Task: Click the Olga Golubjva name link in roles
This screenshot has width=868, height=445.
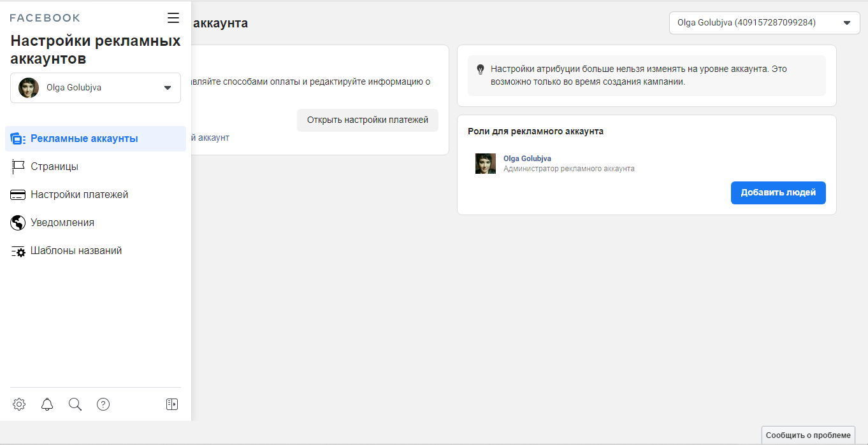Action: pyautogui.click(x=527, y=159)
